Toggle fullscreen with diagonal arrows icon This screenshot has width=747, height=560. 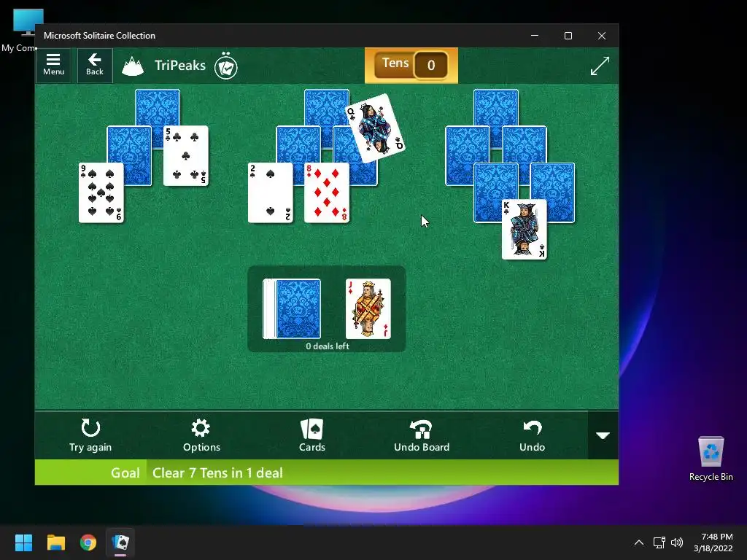[x=600, y=66]
